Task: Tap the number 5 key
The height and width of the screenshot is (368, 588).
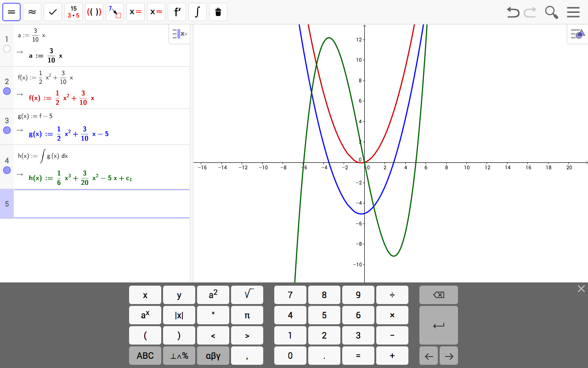Action: point(324,315)
